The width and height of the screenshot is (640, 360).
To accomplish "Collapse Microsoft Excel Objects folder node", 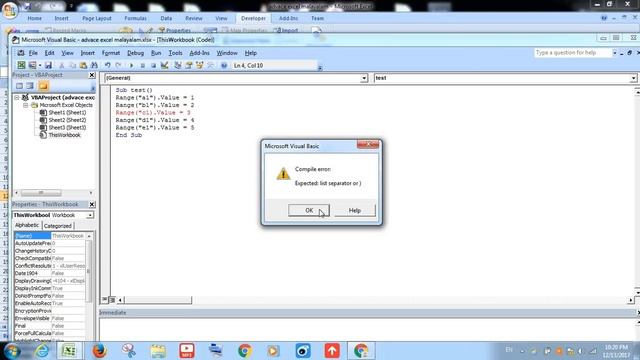I will 25,105.
